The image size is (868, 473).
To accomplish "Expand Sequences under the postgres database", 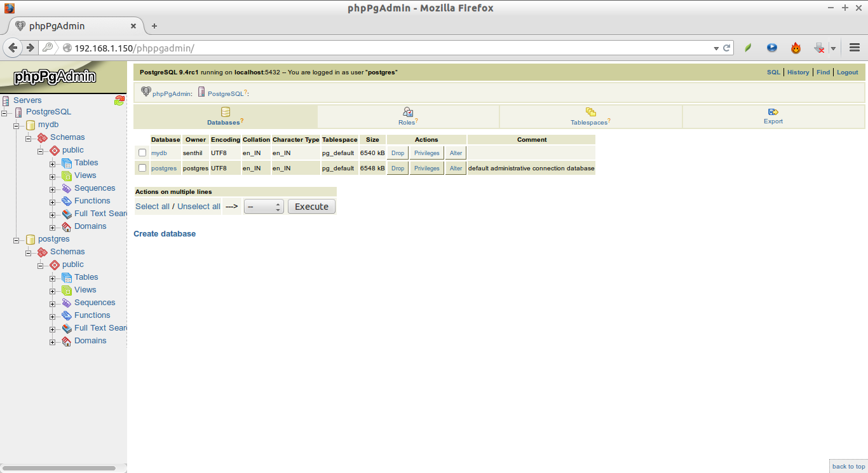I will point(53,303).
